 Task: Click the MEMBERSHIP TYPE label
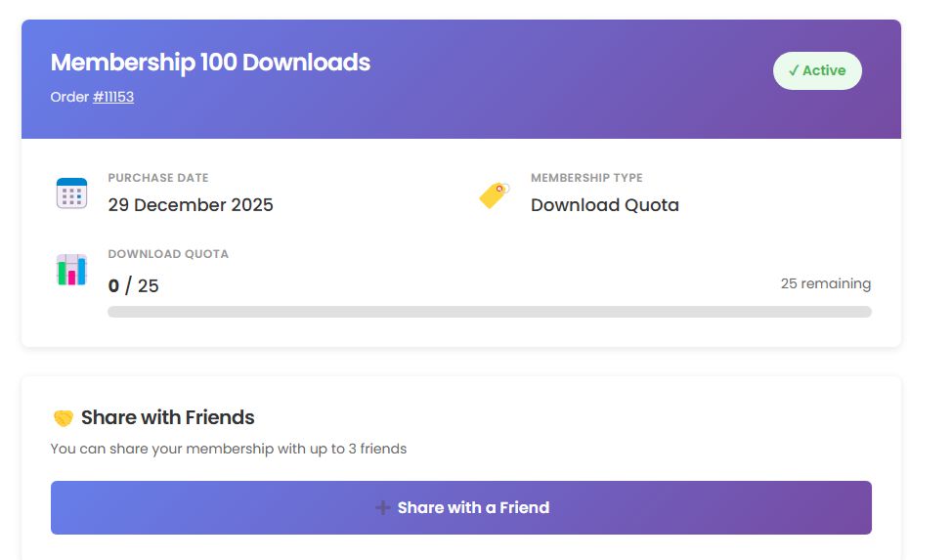(x=586, y=178)
